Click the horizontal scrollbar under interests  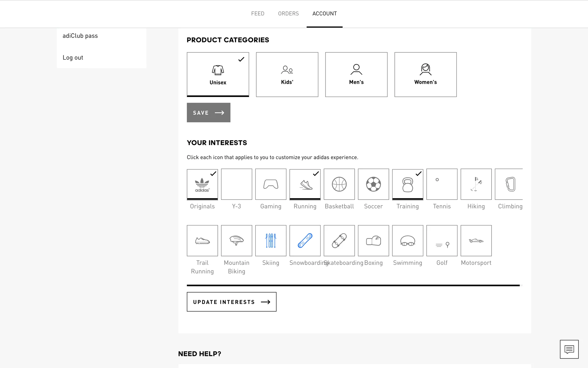pyautogui.click(x=353, y=285)
